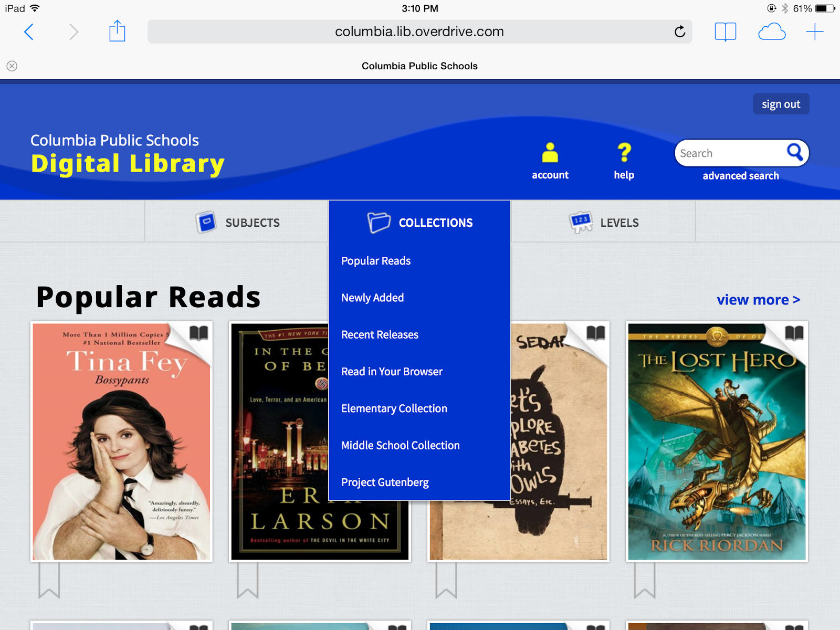Bookmark the Sedaris Owls book ribbon

click(x=446, y=581)
